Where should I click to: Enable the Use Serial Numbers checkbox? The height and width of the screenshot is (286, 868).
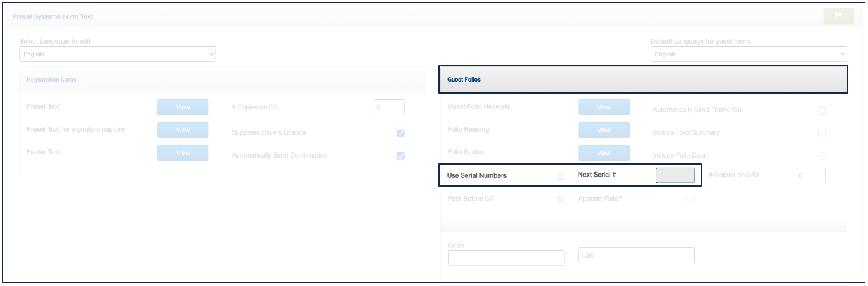click(560, 177)
